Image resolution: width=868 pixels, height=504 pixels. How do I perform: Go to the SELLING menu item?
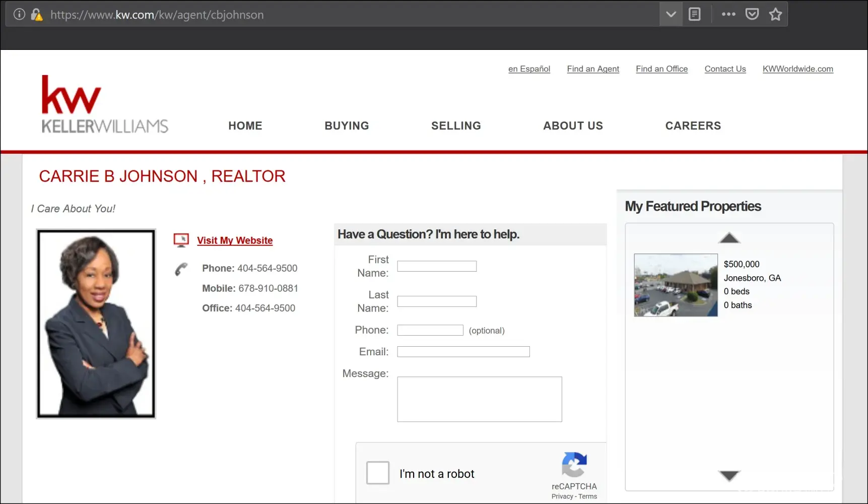(x=456, y=125)
